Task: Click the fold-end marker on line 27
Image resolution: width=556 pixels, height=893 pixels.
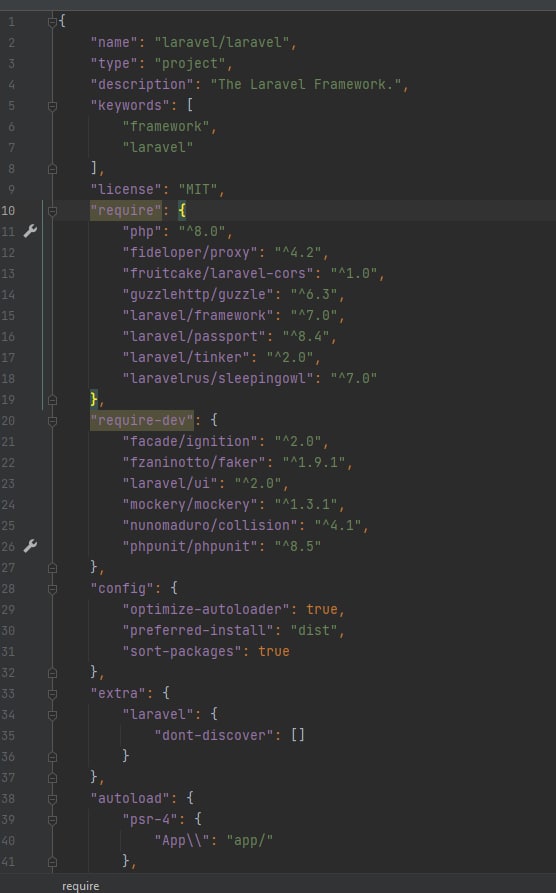Action: pyautogui.click(x=52, y=568)
